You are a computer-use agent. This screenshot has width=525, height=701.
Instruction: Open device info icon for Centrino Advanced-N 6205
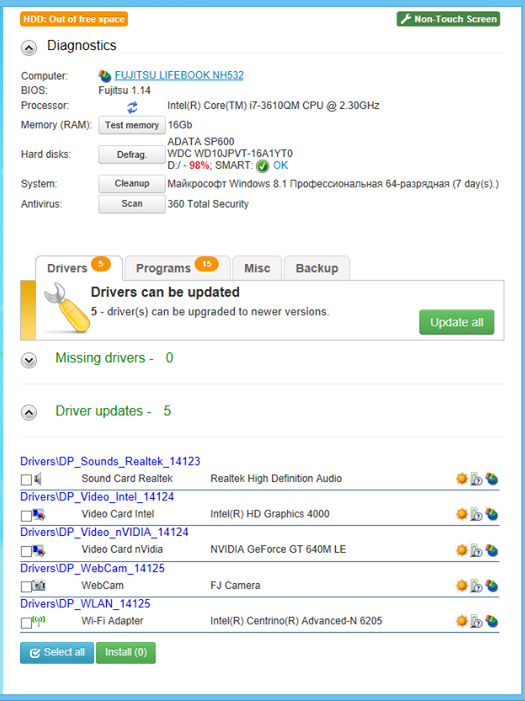point(477,621)
